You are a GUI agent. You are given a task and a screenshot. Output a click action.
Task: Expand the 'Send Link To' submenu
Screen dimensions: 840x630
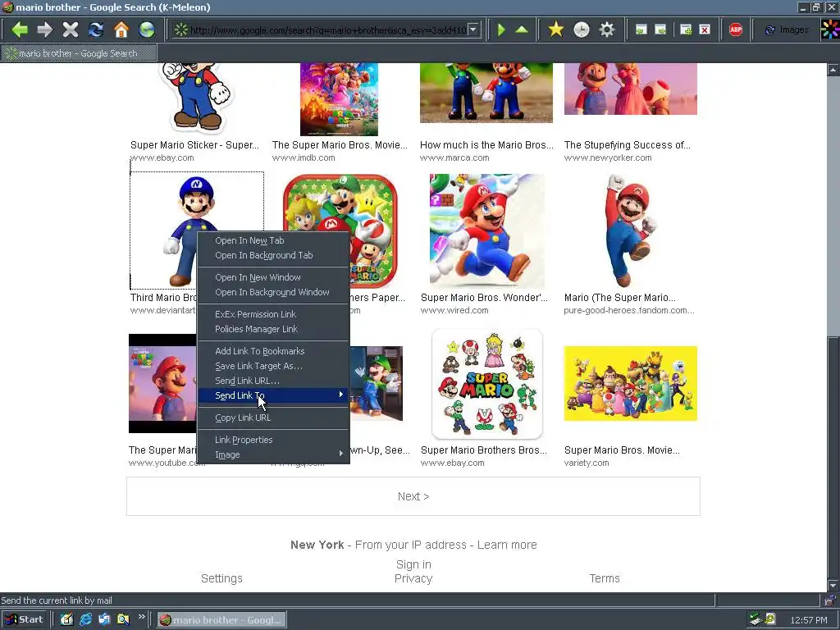click(x=274, y=395)
